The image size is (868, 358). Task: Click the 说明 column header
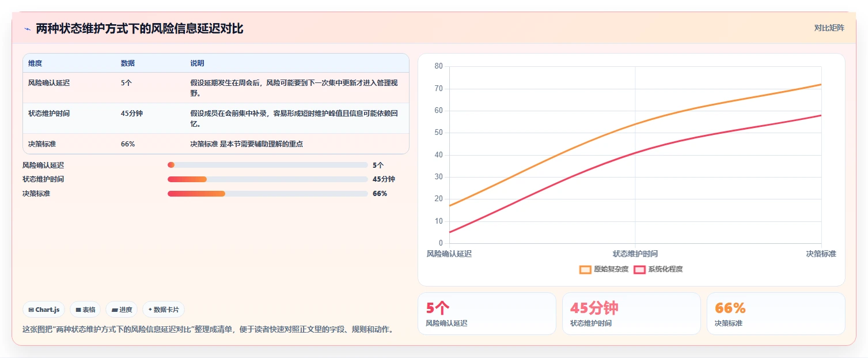(197, 63)
